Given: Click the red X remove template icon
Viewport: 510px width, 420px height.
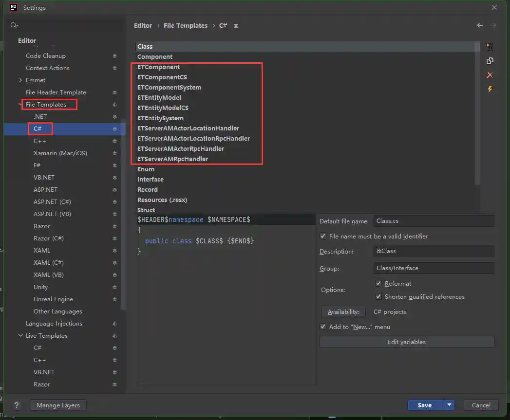Looking at the screenshot, I should tap(490, 75).
